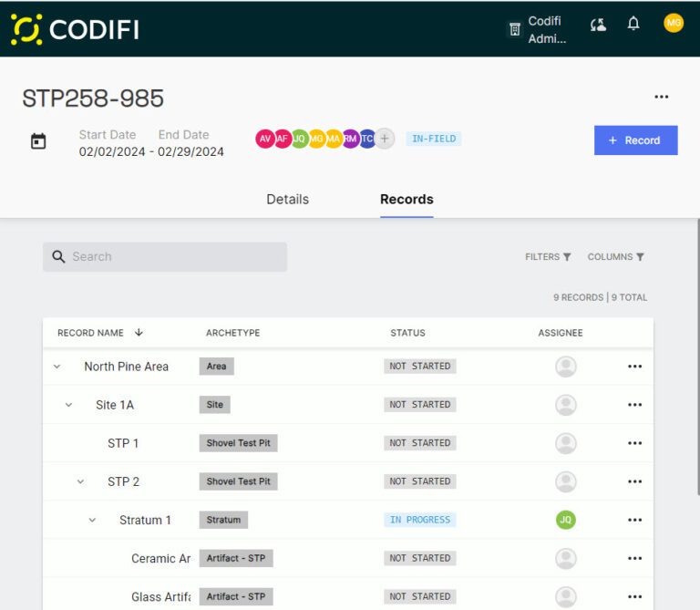This screenshot has height=610, width=700.
Task: Switch to the Details tab
Action: point(287,199)
